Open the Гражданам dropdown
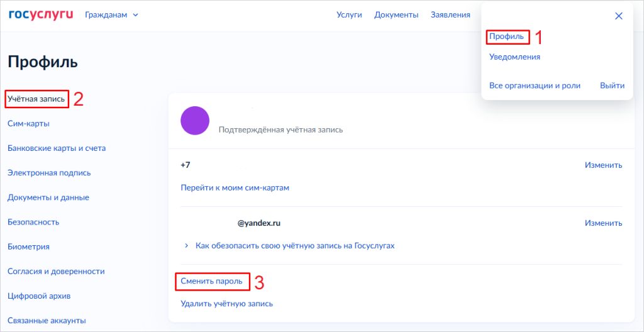Viewport: 644px width, 332px height. (x=112, y=15)
